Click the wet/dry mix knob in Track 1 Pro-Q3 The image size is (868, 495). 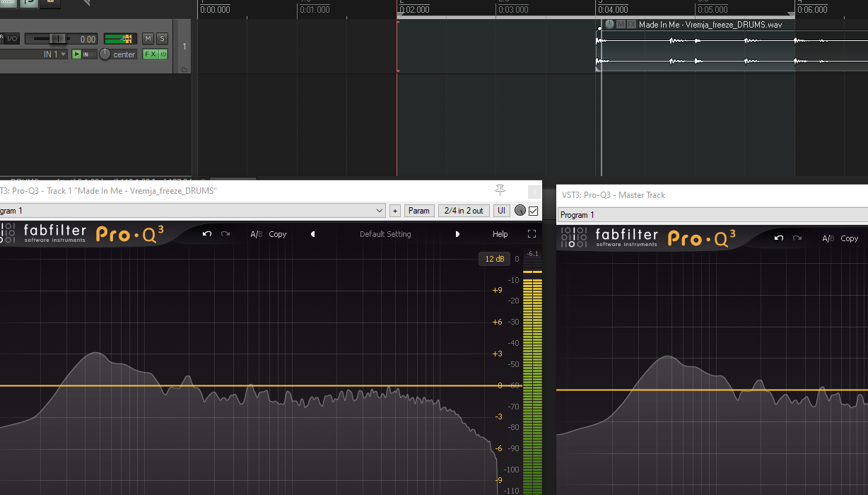520,211
